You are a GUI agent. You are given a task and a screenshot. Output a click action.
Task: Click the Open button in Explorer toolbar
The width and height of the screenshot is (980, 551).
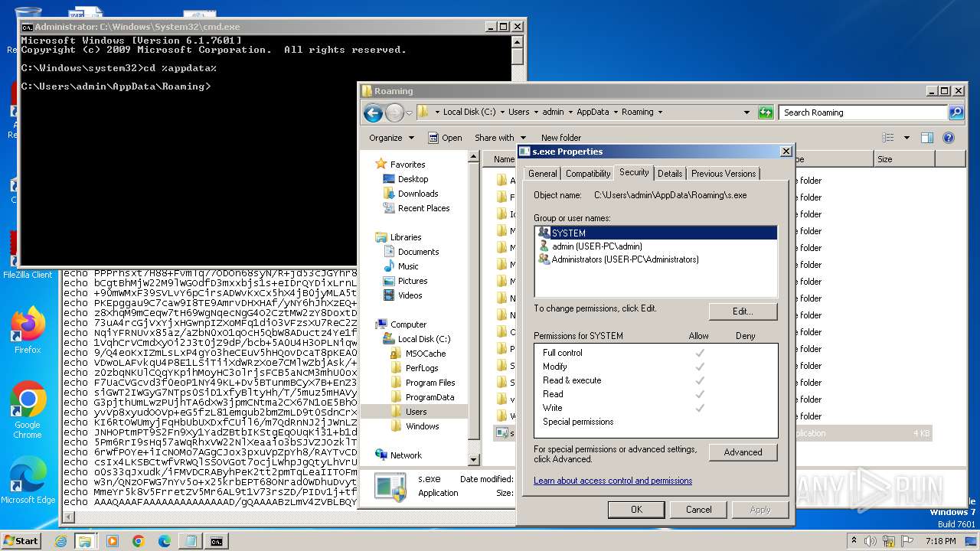(x=446, y=138)
